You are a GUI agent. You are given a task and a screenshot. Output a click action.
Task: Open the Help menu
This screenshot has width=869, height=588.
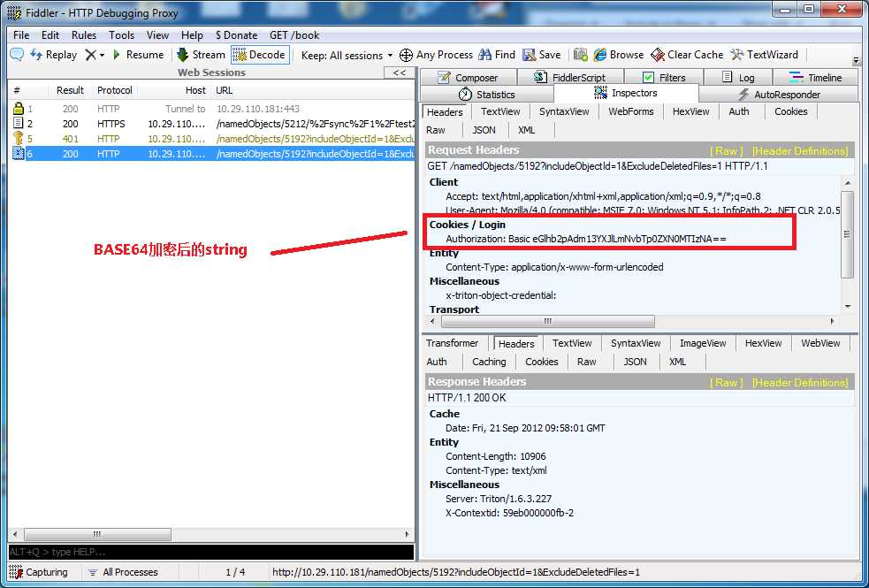click(192, 34)
